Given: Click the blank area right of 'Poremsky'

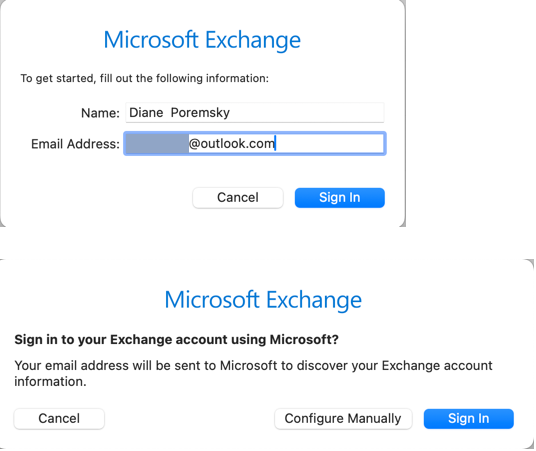Looking at the screenshot, I should [307, 112].
